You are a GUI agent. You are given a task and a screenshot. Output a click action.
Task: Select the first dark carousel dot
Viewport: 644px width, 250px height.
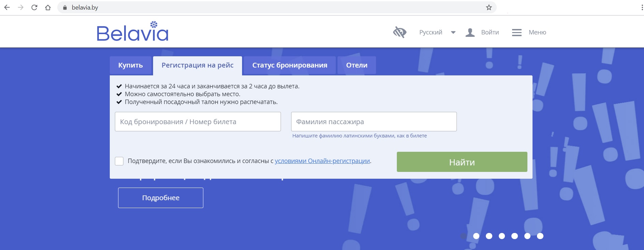pyautogui.click(x=463, y=236)
